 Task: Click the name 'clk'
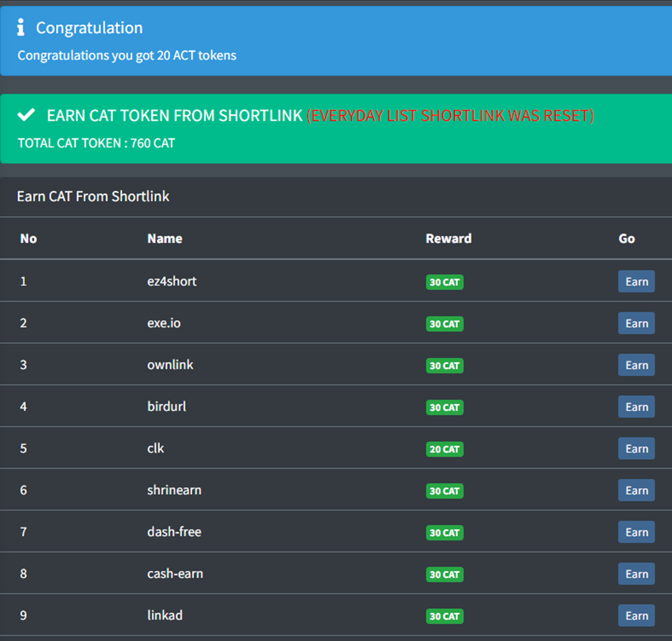coord(156,448)
